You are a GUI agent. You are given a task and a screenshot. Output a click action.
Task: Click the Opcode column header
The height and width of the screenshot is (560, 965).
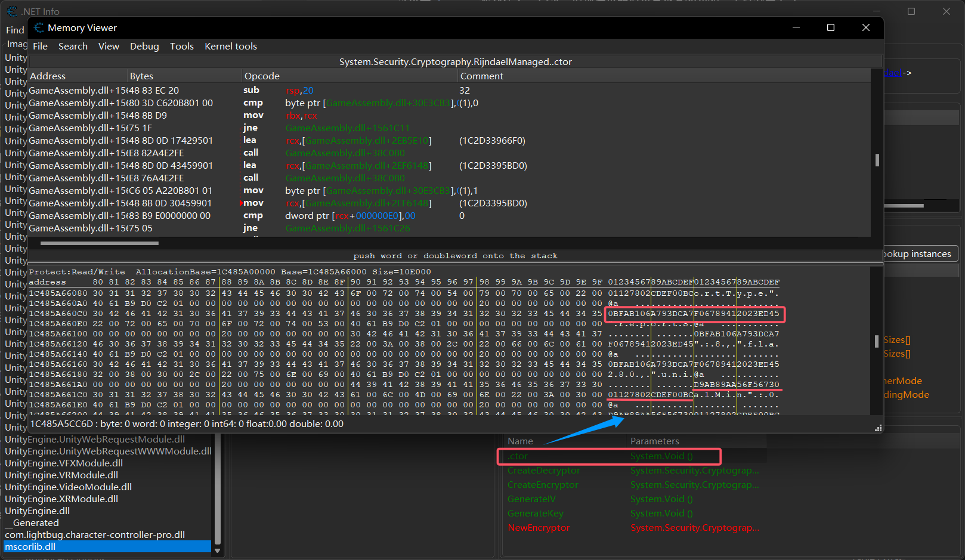tap(349, 76)
